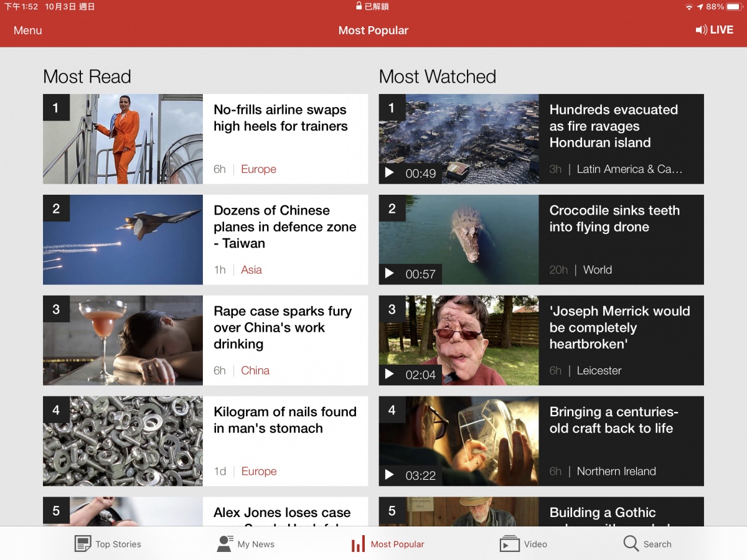Open Alex Jones loses case story
This screenshot has width=747, height=560.
282,513
